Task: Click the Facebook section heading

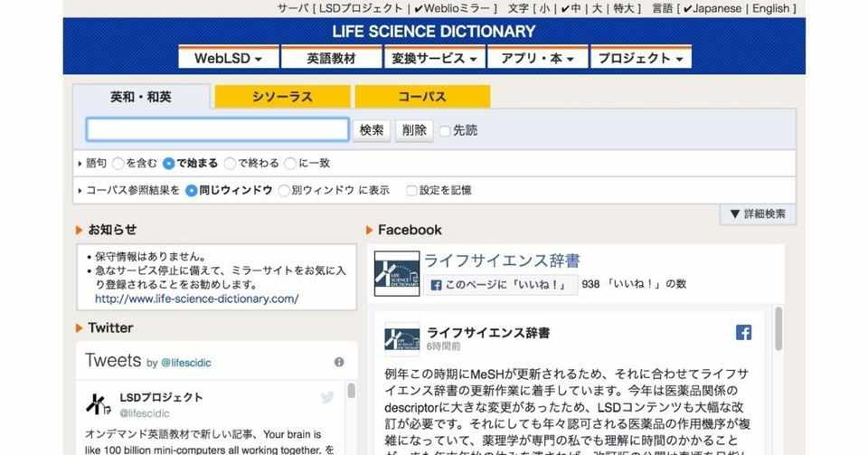Action: 410,230
